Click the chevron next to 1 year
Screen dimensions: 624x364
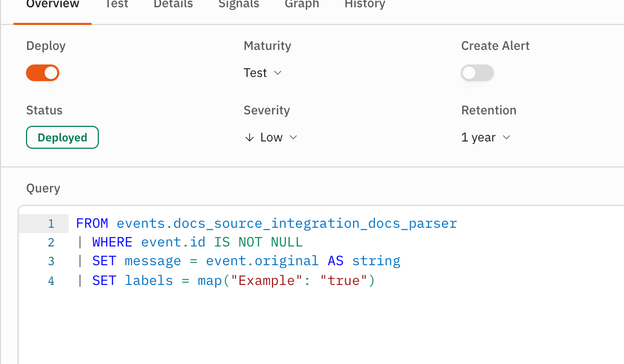pos(506,137)
